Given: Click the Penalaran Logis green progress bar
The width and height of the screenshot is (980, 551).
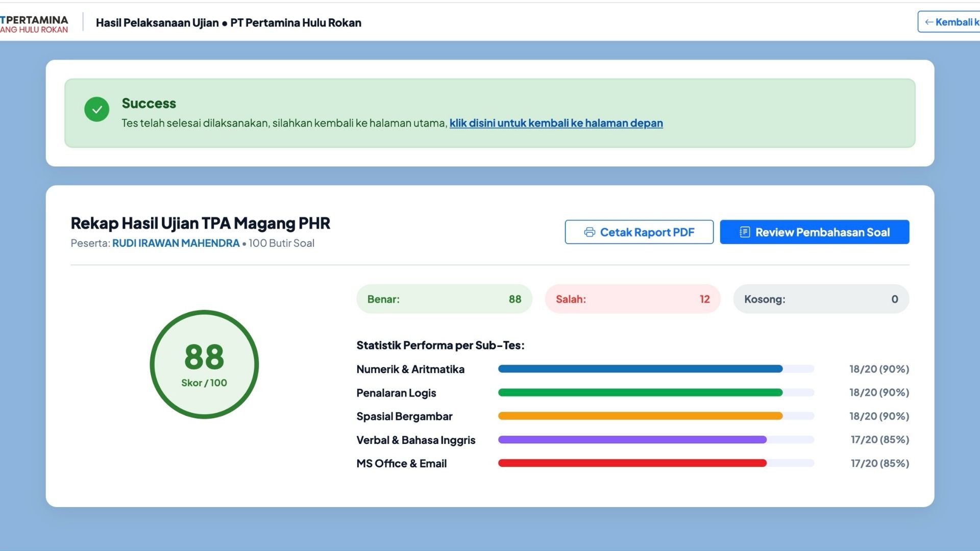Looking at the screenshot, I should click(656, 392).
